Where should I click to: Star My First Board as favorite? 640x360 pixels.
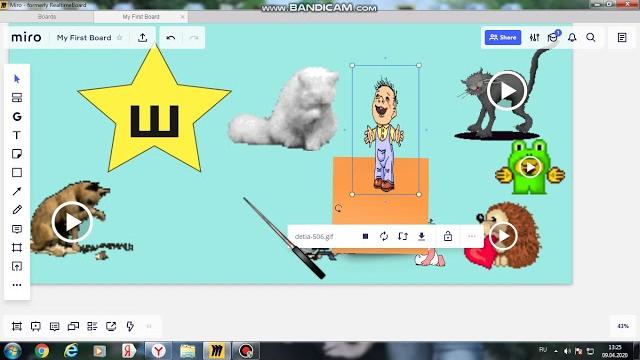point(120,38)
